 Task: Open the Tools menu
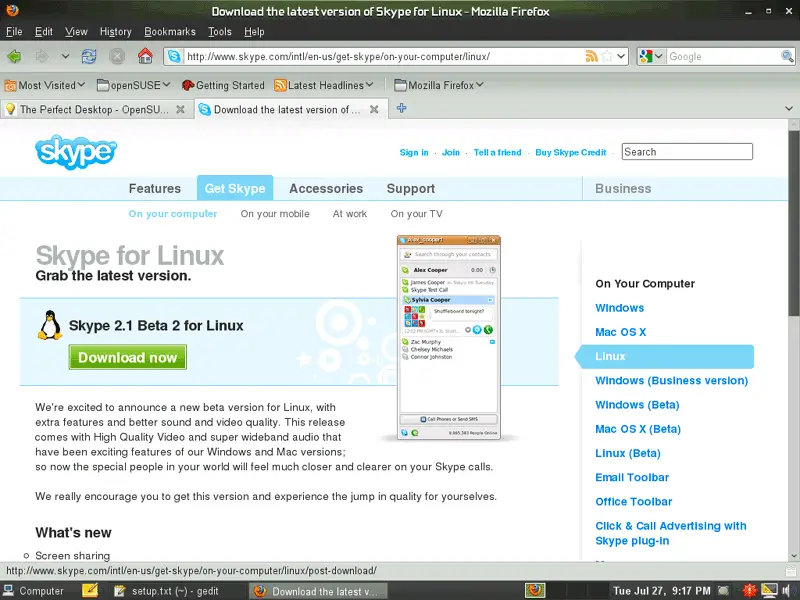tap(220, 32)
